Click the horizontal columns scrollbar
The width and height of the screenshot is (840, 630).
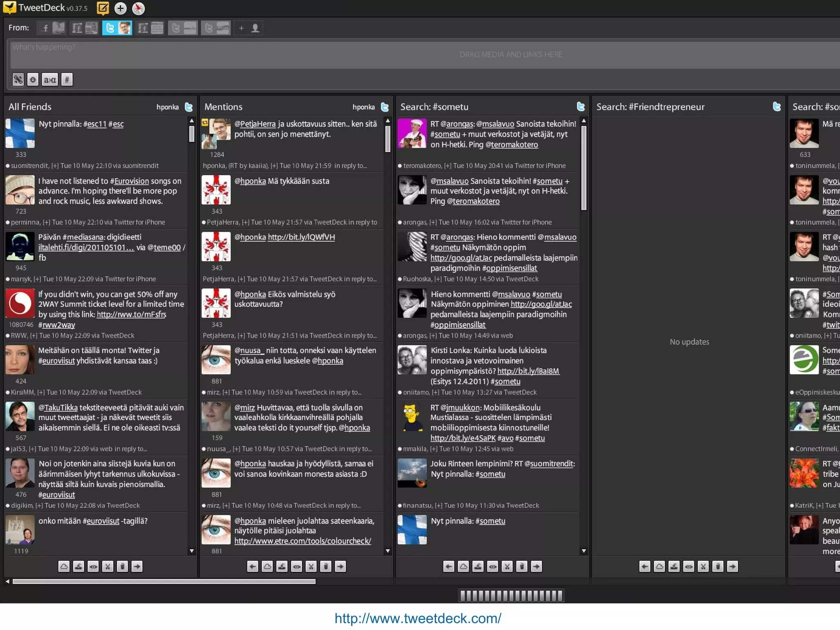coord(164,581)
